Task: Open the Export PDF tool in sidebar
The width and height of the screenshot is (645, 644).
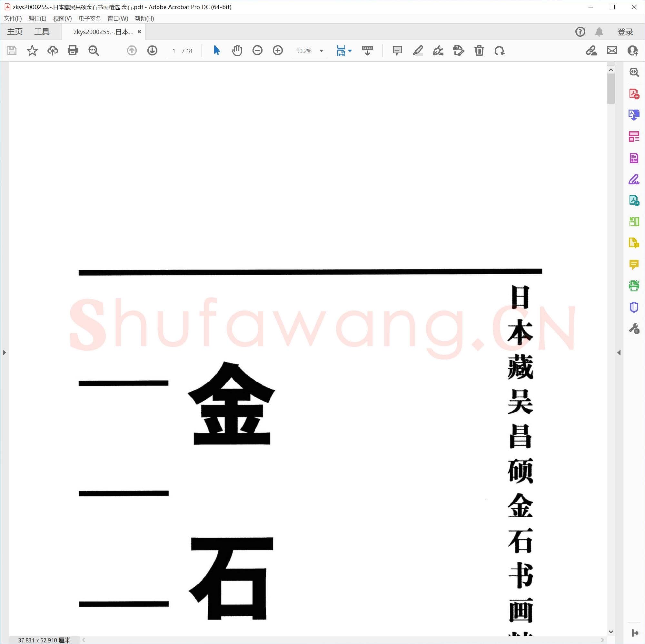Action: (634, 115)
